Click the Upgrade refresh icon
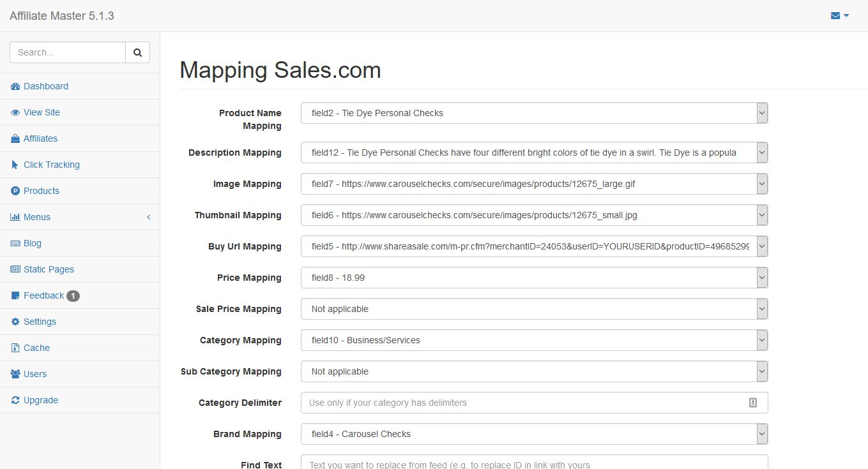This screenshot has width=868, height=469. (15, 400)
